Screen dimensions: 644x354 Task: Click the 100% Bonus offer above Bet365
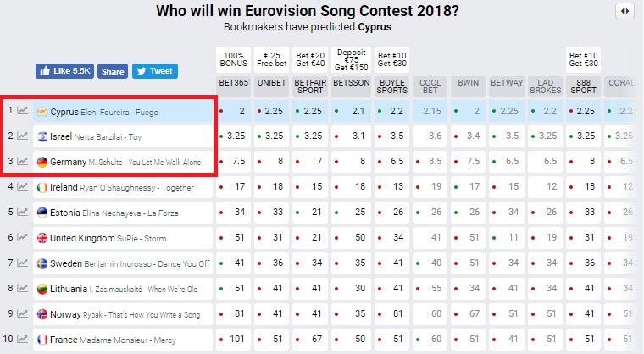coord(232,59)
